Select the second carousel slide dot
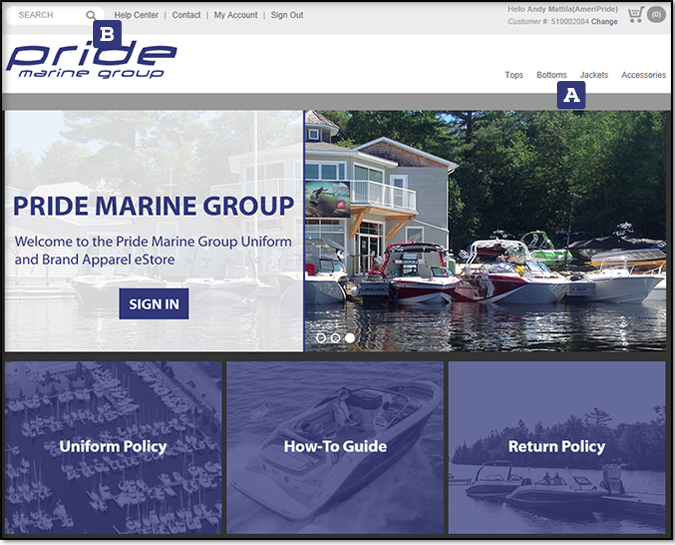 [335, 338]
